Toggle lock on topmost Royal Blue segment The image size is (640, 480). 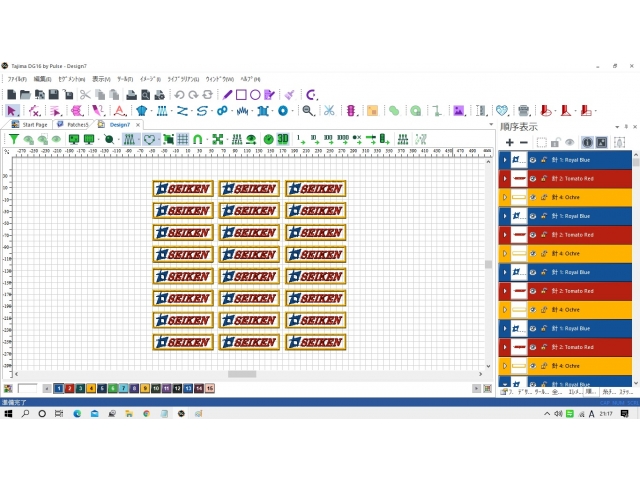(544, 160)
